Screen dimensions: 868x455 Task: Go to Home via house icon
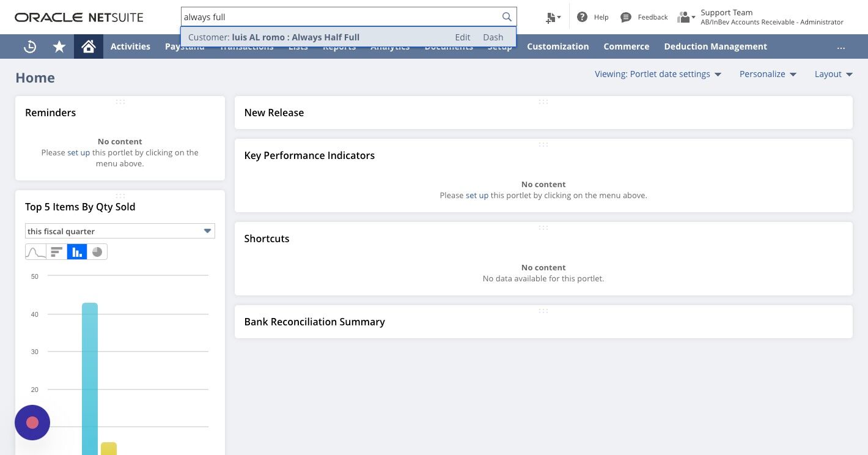tap(89, 46)
